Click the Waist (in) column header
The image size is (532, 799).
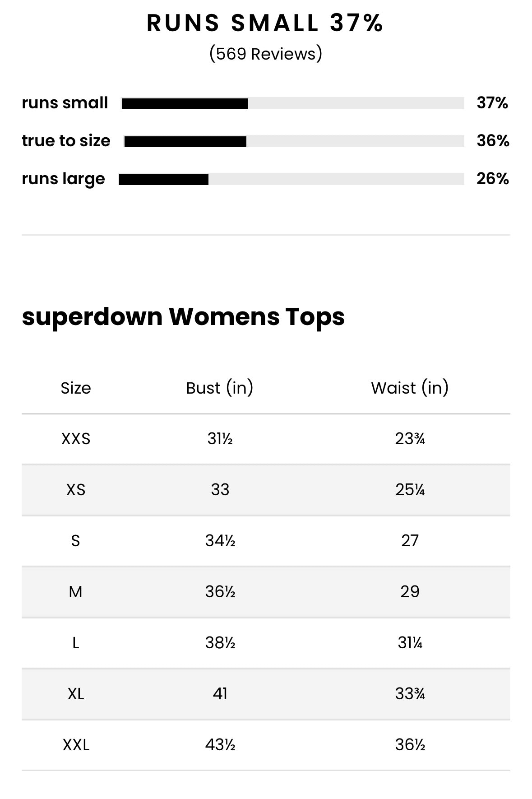click(x=410, y=388)
